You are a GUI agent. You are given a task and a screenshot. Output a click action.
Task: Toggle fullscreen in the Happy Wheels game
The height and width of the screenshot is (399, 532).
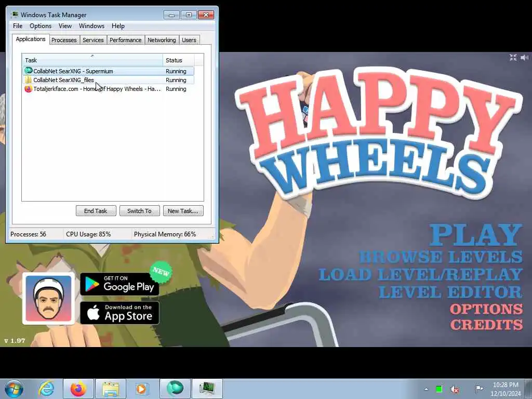(x=513, y=58)
